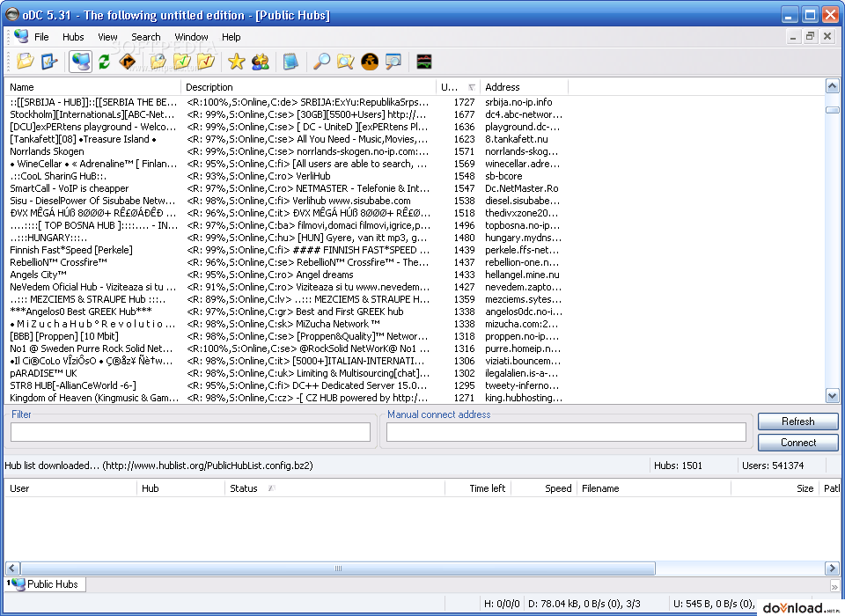Open the Search menu
The height and width of the screenshot is (616, 845).
click(x=146, y=37)
